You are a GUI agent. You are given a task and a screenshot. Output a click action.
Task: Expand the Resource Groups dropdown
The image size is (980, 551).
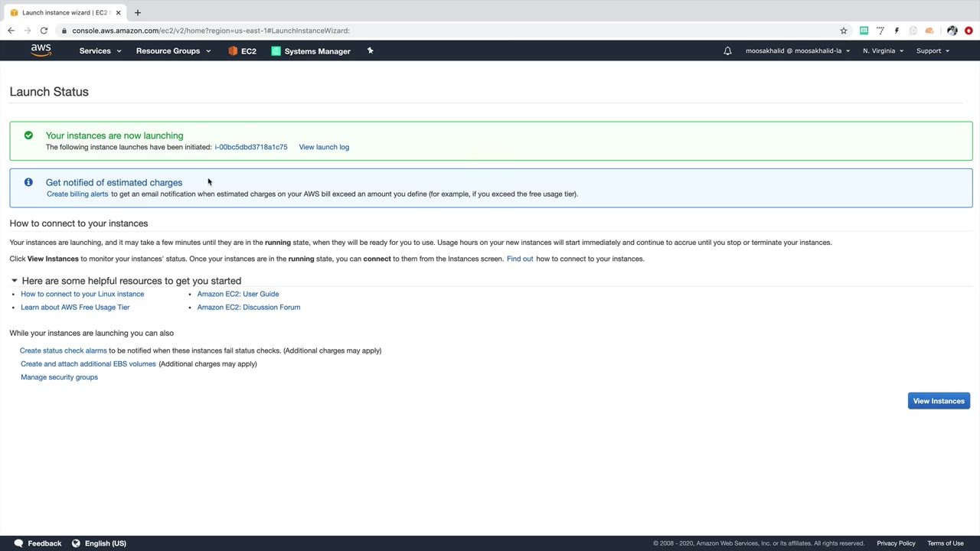tap(173, 51)
